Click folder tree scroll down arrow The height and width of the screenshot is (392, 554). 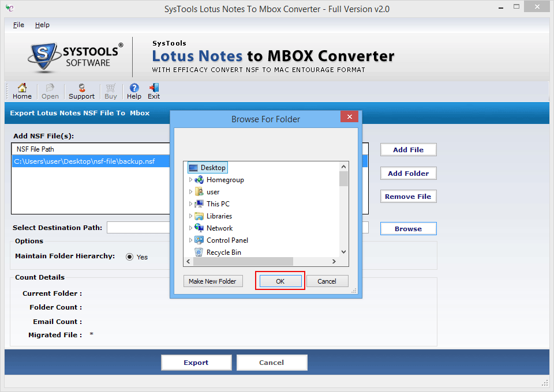pos(343,252)
